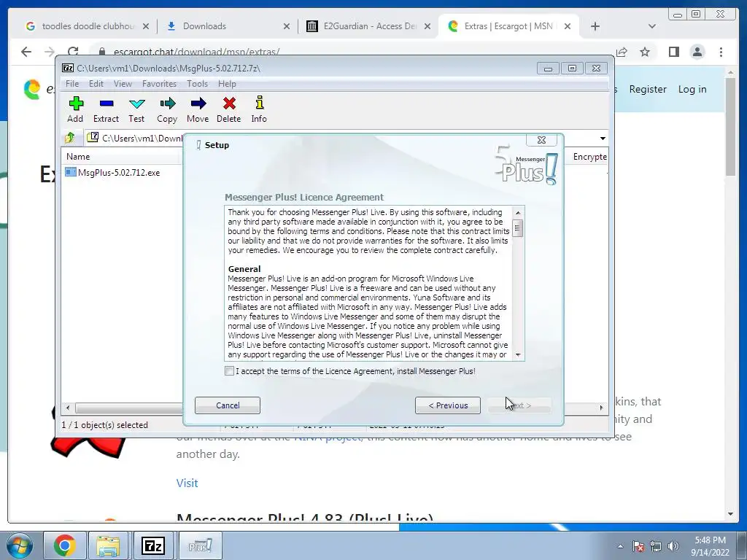Click down arrow of licence text scrollbar
Image resolution: width=747 pixels, height=560 pixels.
click(518, 355)
